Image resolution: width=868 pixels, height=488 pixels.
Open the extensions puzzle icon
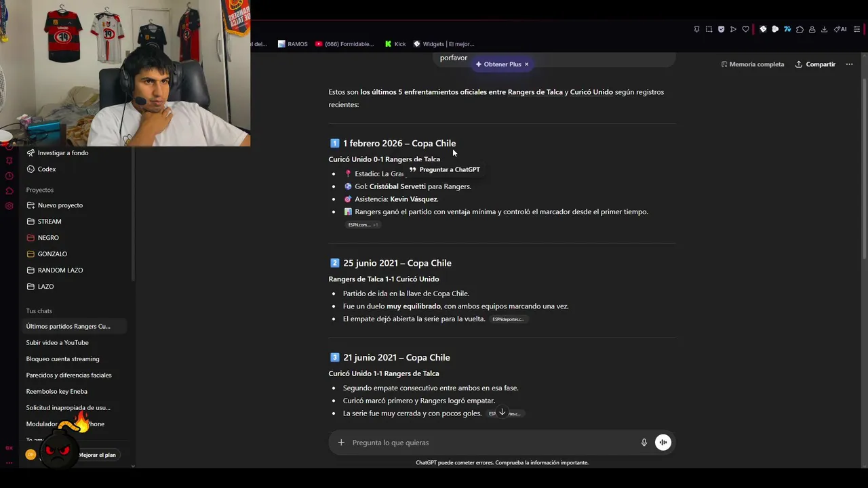(x=800, y=29)
